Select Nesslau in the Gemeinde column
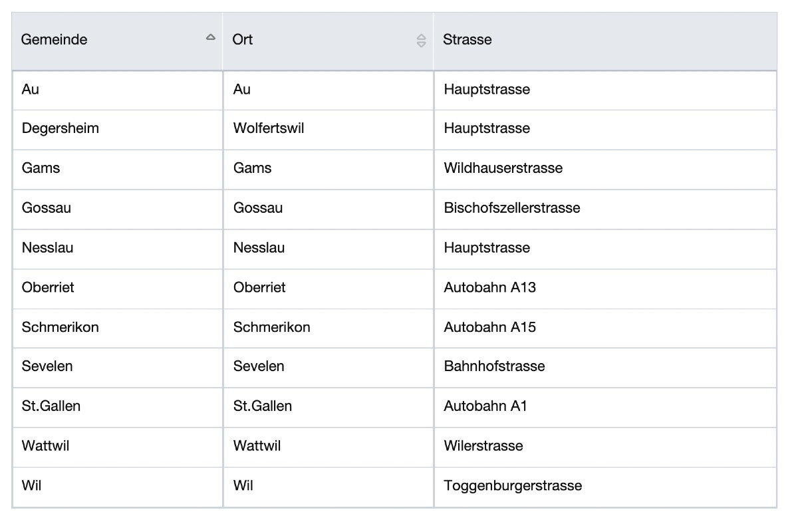Image resolution: width=798 pixels, height=532 pixels. pos(48,248)
